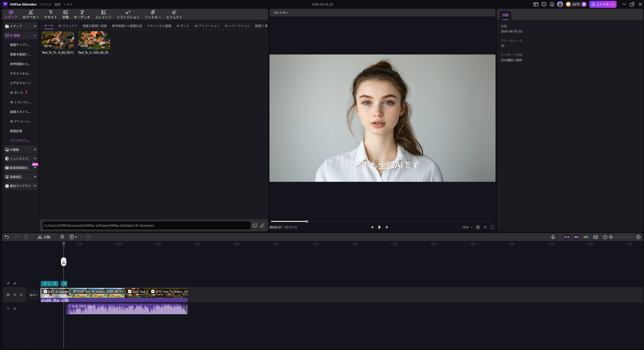Switch to the 画像を動画に変換 tab
The image size is (644, 350).
coord(95,26)
